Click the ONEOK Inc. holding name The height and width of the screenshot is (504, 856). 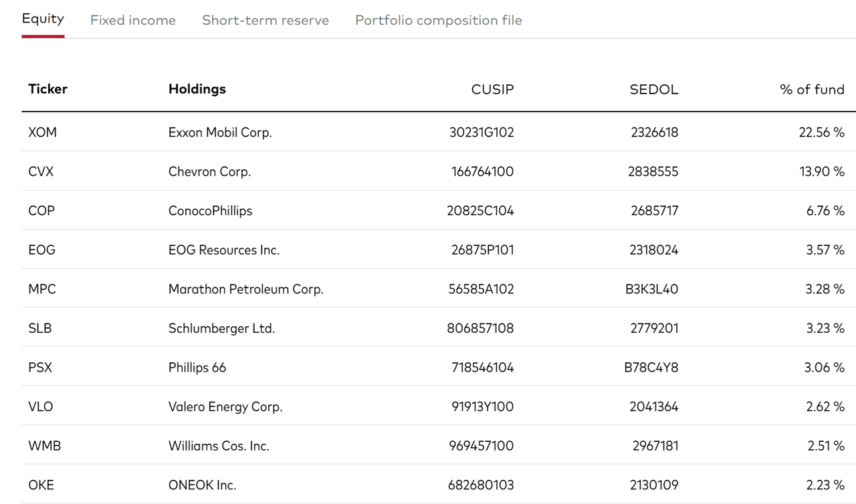click(203, 485)
